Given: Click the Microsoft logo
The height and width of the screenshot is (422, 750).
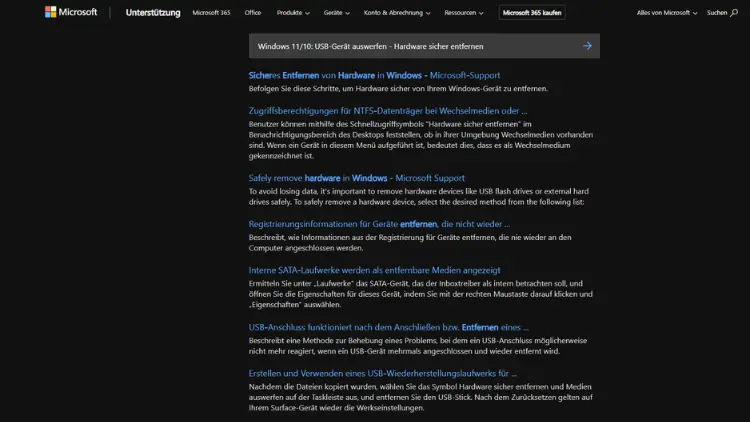Looking at the screenshot, I should (71, 13).
